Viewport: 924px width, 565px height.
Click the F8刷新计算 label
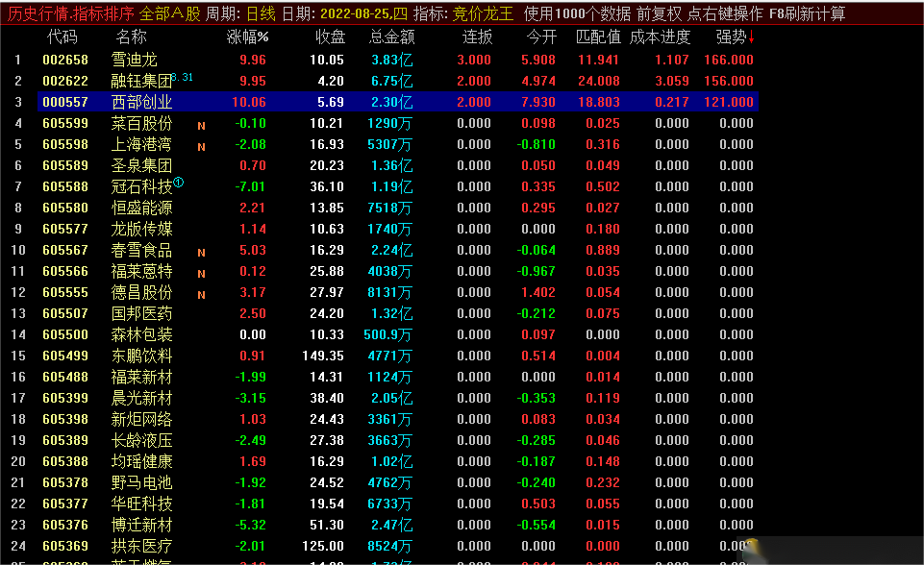pos(808,12)
